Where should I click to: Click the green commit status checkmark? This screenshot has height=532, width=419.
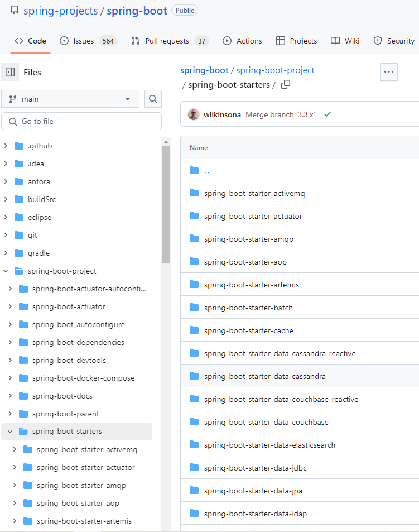point(327,114)
